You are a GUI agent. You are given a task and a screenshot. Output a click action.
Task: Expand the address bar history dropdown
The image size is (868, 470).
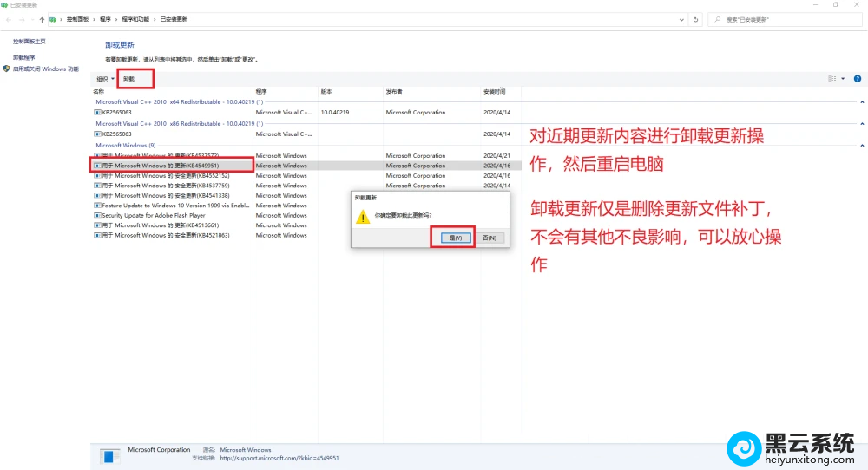click(x=681, y=19)
